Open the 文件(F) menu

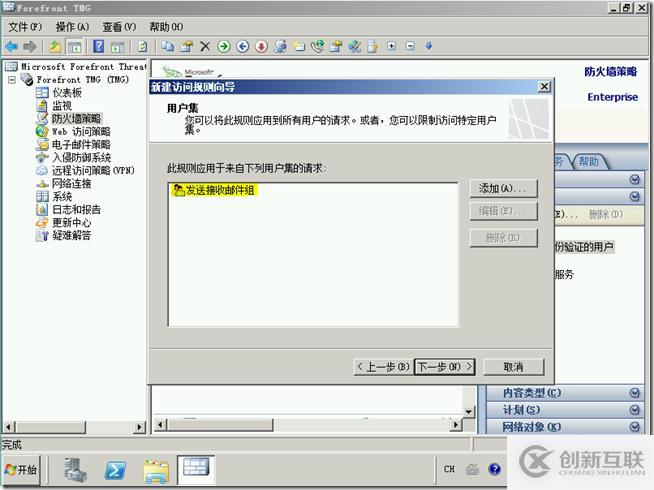click(x=25, y=27)
